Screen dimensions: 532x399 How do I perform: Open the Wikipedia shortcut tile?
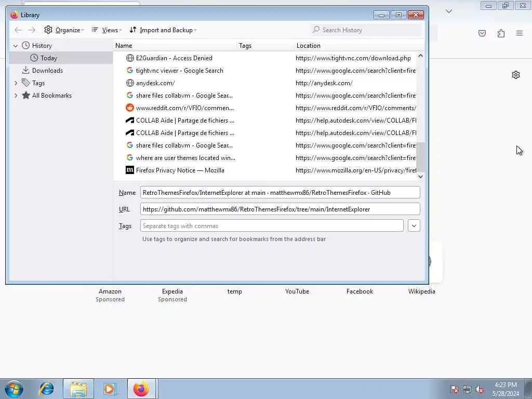click(x=422, y=291)
